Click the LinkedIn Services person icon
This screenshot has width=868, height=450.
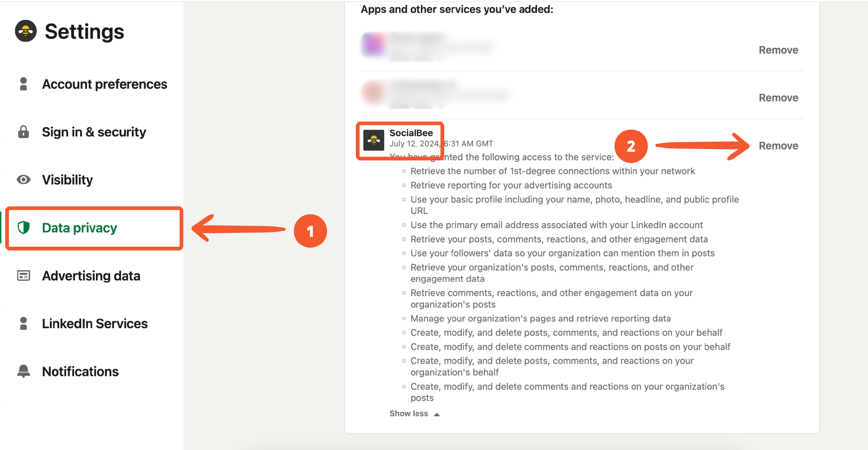(23, 323)
